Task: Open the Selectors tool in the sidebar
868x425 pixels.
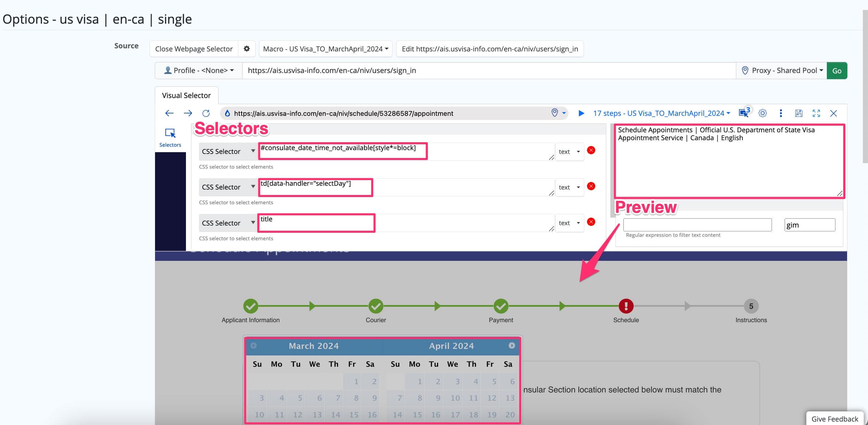Action: pyautogui.click(x=170, y=137)
